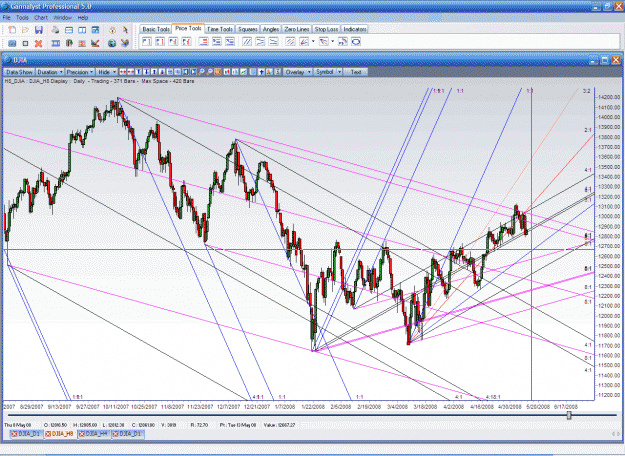Click the red X delete icon
Viewport: 625px width, 456px height.
pos(39,43)
